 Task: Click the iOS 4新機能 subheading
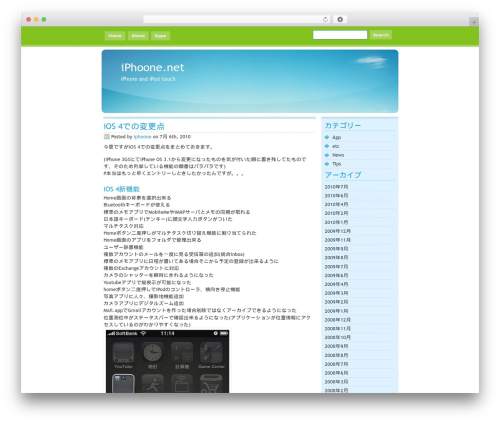[121, 189]
